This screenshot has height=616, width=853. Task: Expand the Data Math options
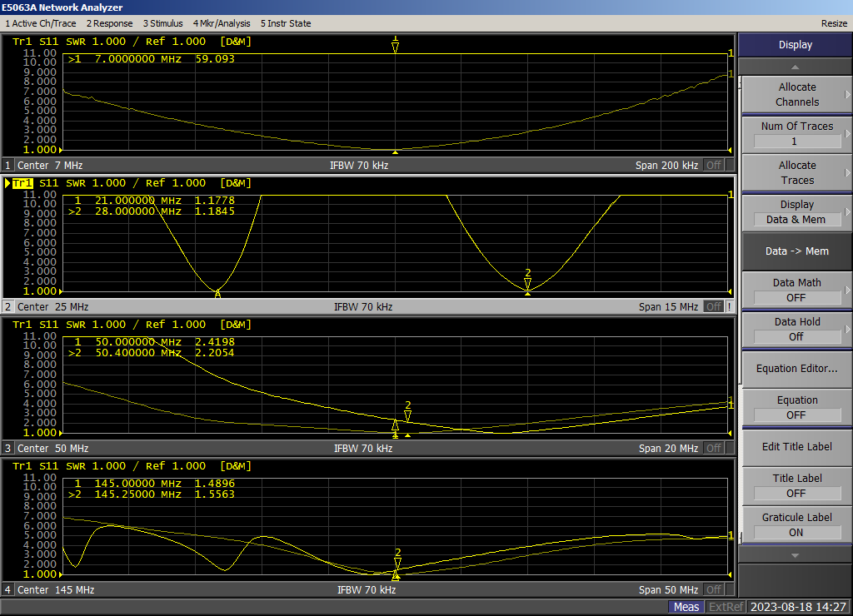pyautogui.click(x=796, y=290)
